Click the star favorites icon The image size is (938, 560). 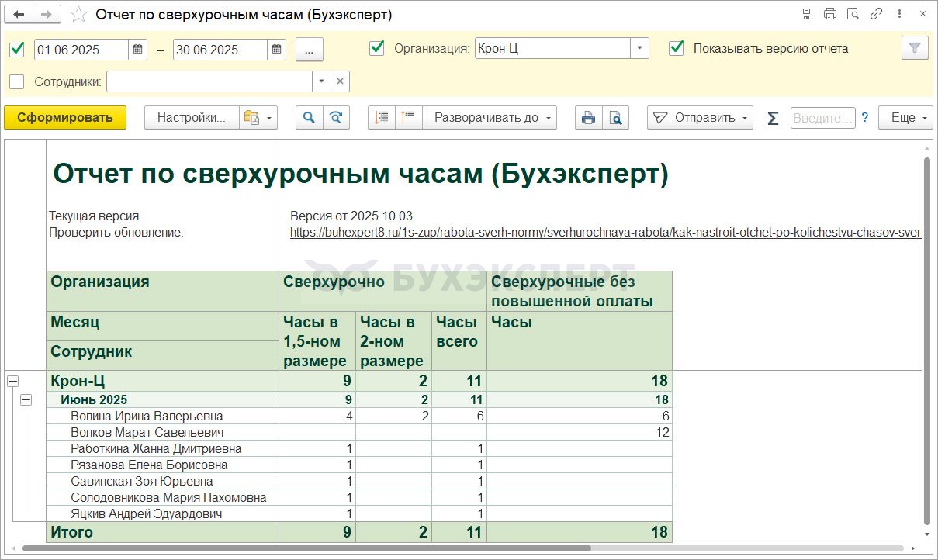pyautogui.click(x=78, y=15)
